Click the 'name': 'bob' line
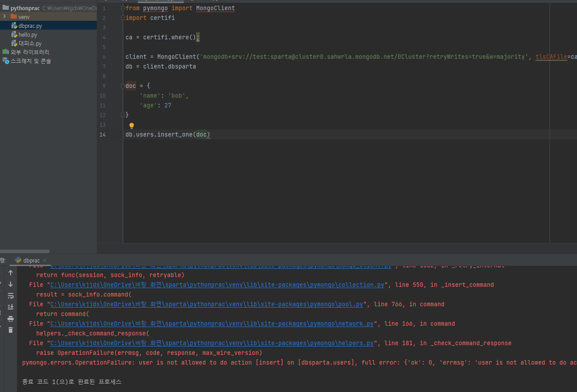The height and width of the screenshot is (392, 577). (x=164, y=95)
